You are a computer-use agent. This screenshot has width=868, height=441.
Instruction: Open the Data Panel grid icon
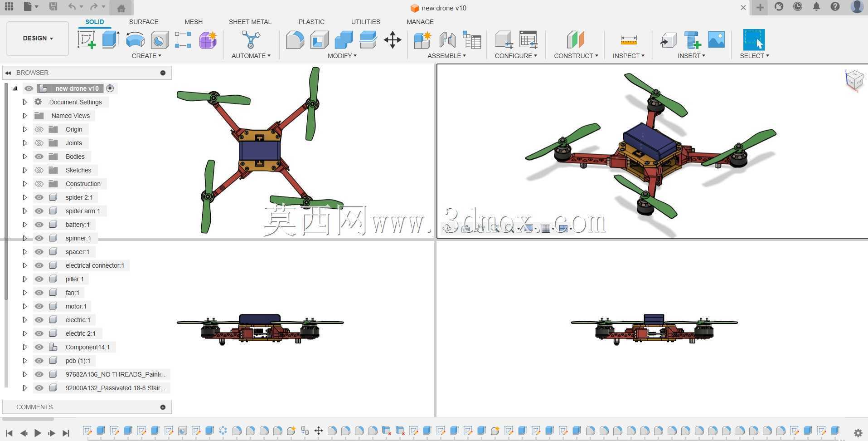click(9, 7)
